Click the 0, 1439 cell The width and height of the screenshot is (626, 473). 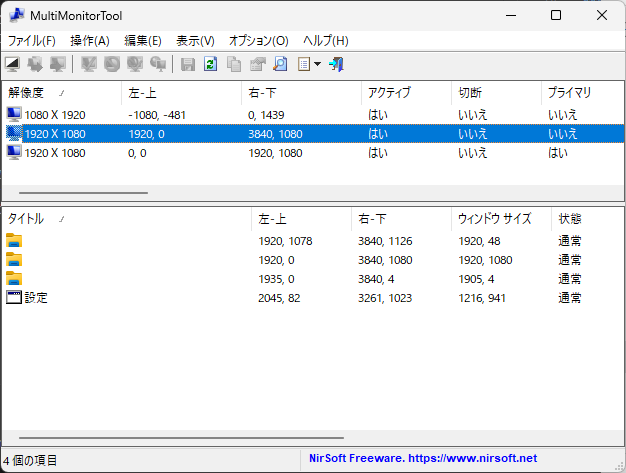click(266, 115)
